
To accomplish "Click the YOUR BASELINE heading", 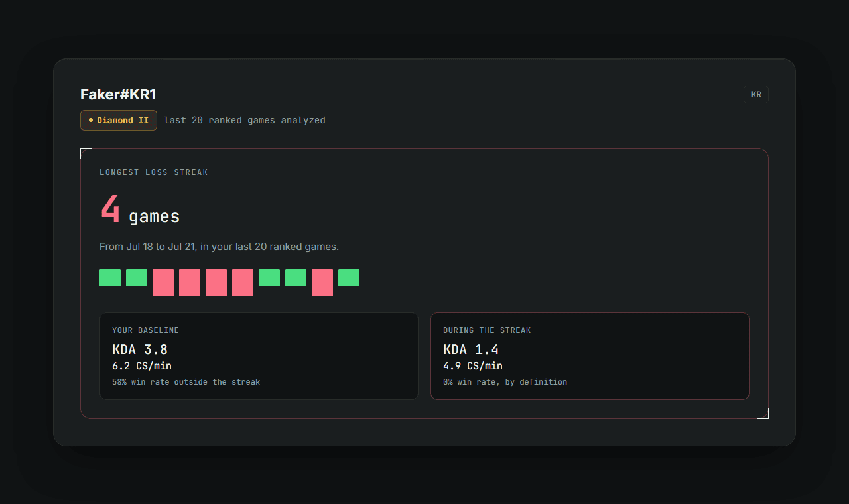I will tap(145, 330).
